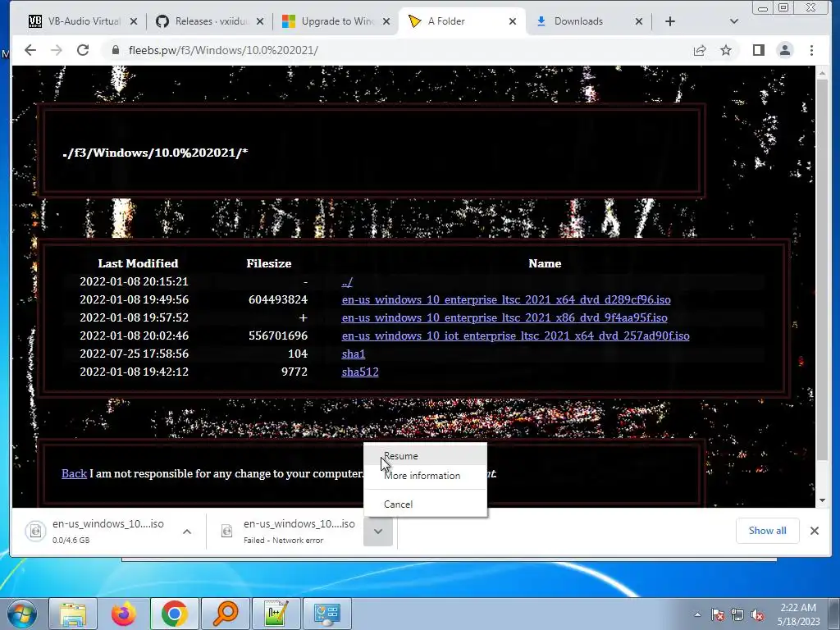Show all downloads

point(767,531)
